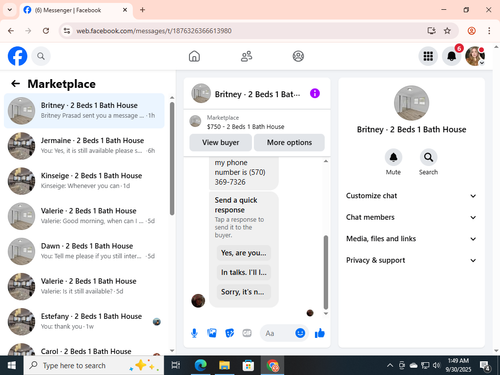The height and width of the screenshot is (375, 500).
Task: Open a new browser tab
Action: tap(142, 10)
